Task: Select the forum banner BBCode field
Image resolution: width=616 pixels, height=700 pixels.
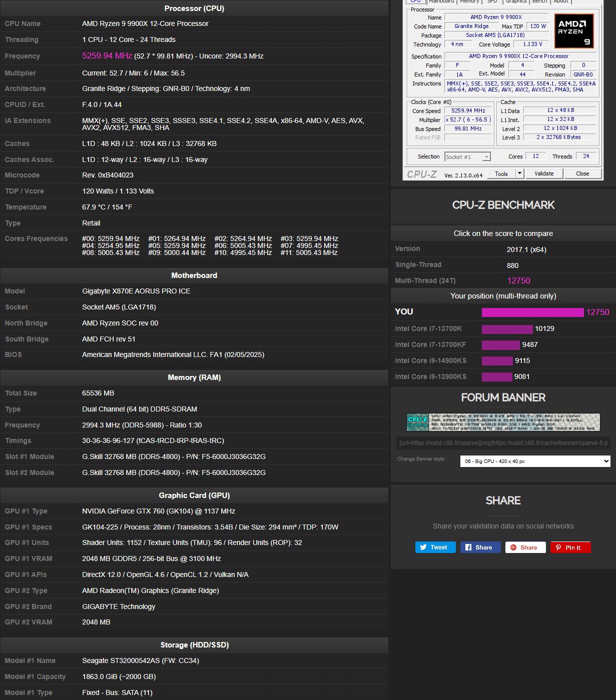Action: [503, 443]
